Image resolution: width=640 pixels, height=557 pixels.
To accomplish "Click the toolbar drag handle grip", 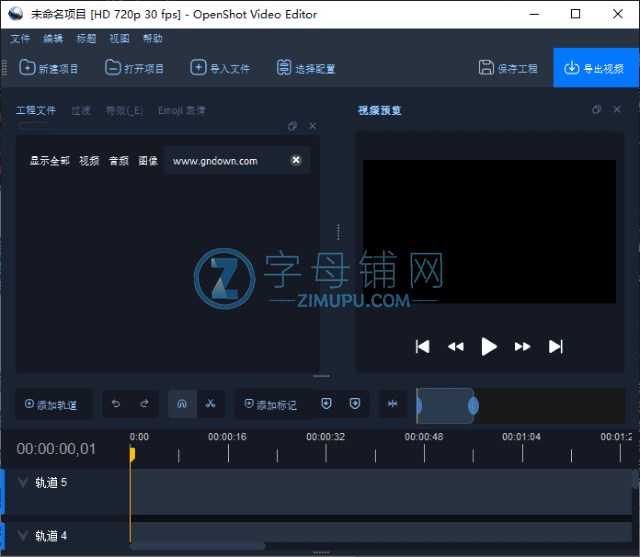I will coord(4,68).
